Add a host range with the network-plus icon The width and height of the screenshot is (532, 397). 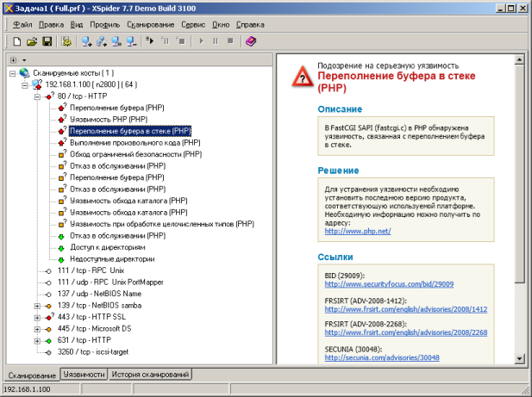102,41
